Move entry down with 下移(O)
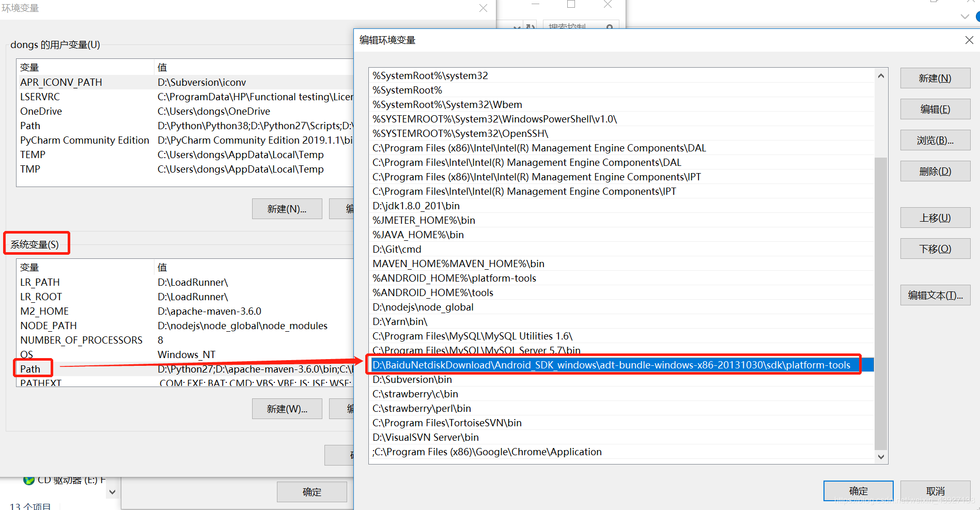The image size is (980, 510). [x=935, y=249]
